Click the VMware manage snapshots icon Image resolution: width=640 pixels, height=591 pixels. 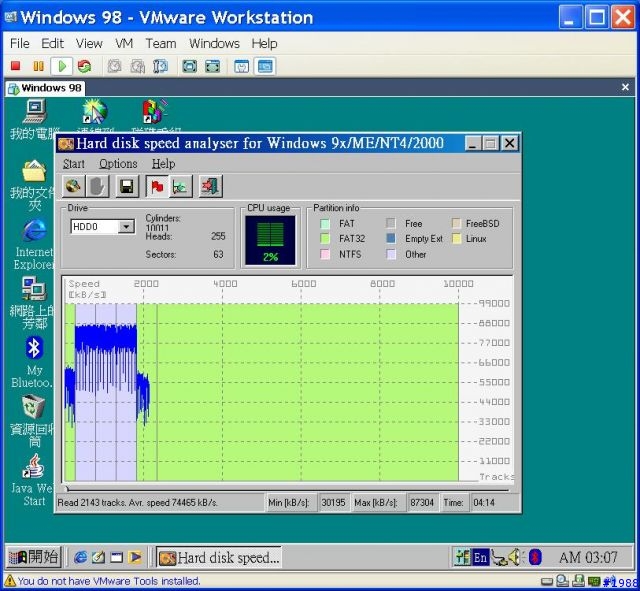(x=160, y=66)
